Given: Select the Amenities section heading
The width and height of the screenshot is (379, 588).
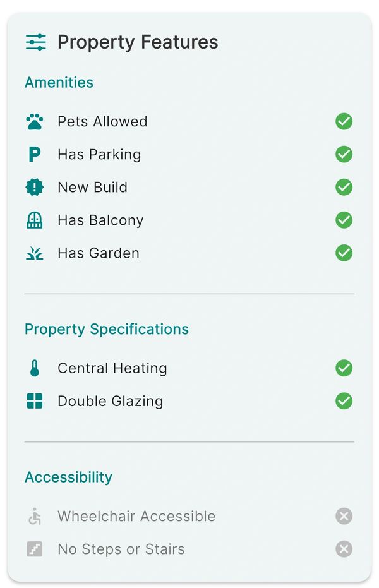Looking at the screenshot, I should 59,82.
